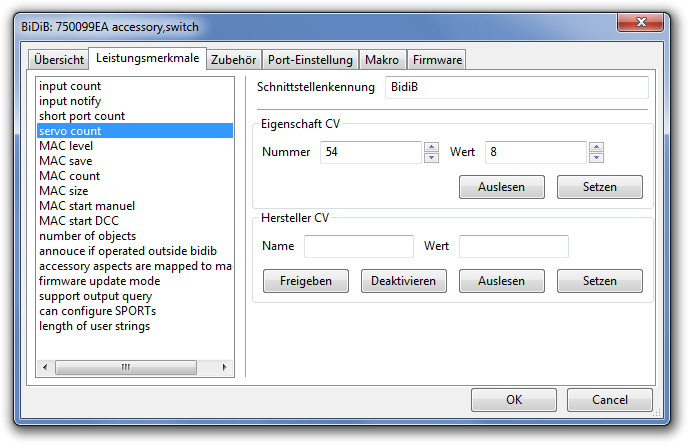
Task: Select the Makro tab
Action: coord(382,60)
